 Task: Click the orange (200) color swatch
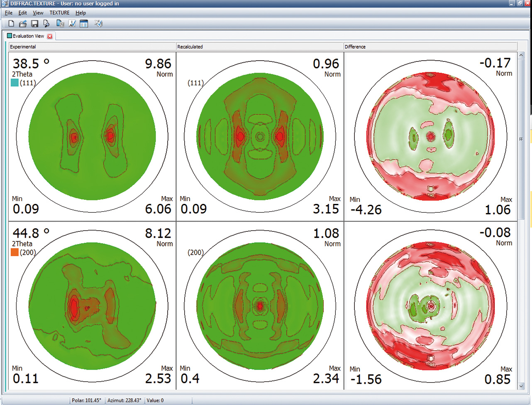point(15,252)
